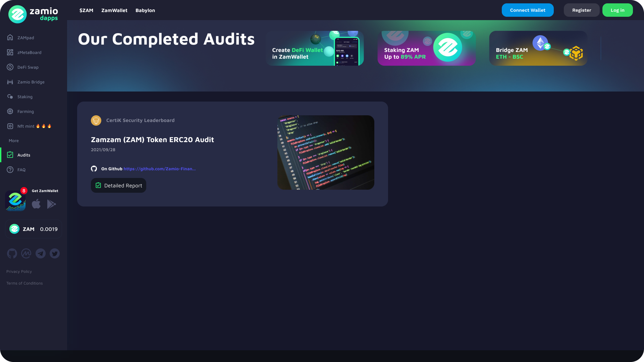This screenshot has height=362, width=644.
Task: Go to DeFi Swap page
Action: pos(28,67)
